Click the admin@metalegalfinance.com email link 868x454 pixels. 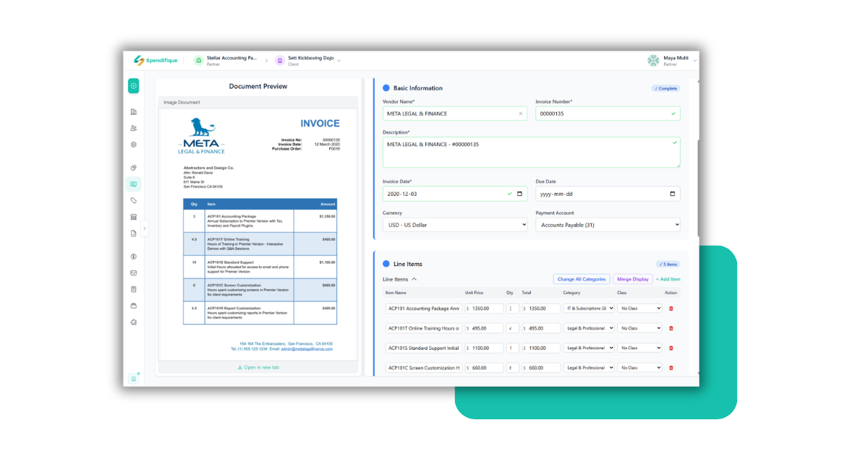click(x=307, y=348)
